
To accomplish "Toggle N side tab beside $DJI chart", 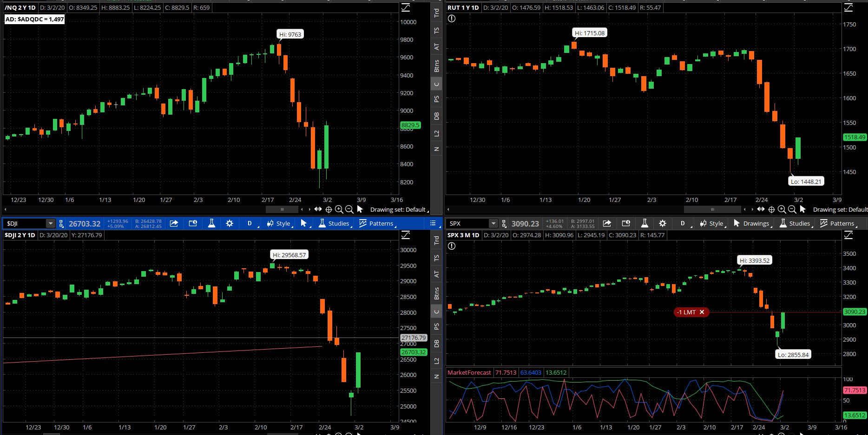I will pyautogui.click(x=436, y=377).
